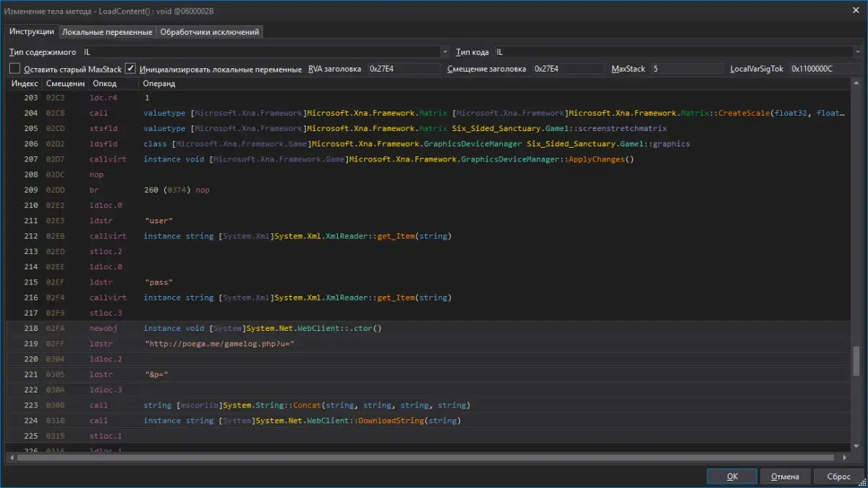The height and width of the screenshot is (488, 868).
Task: Expand the 'Тип кода' combo box
Action: [857, 52]
